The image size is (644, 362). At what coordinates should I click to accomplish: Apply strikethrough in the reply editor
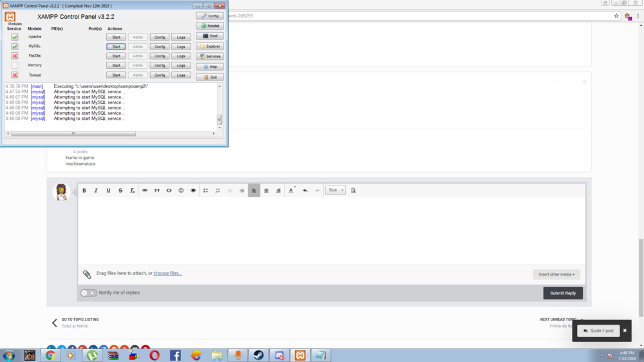point(120,190)
